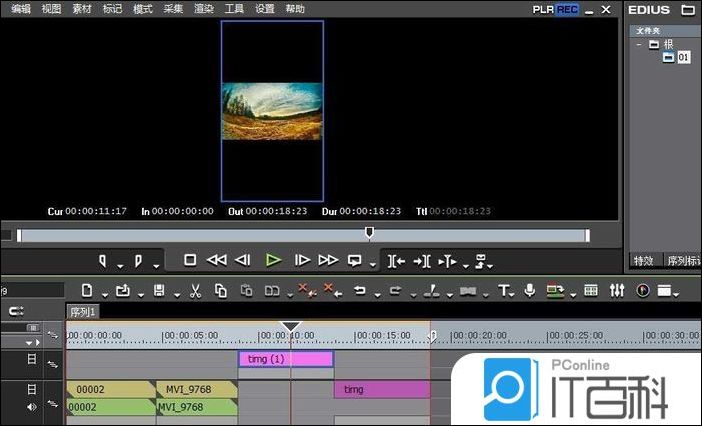This screenshot has height=426, width=702.
Task: Click the green Play button
Action: point(273,260)
